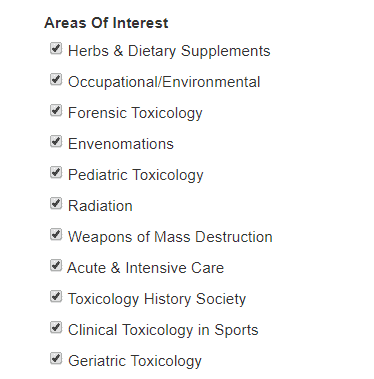Image resolution: width=374 pixels, height=379 pixels.
Task: Click the Occupational/Environmental label text
Action: 164,82
